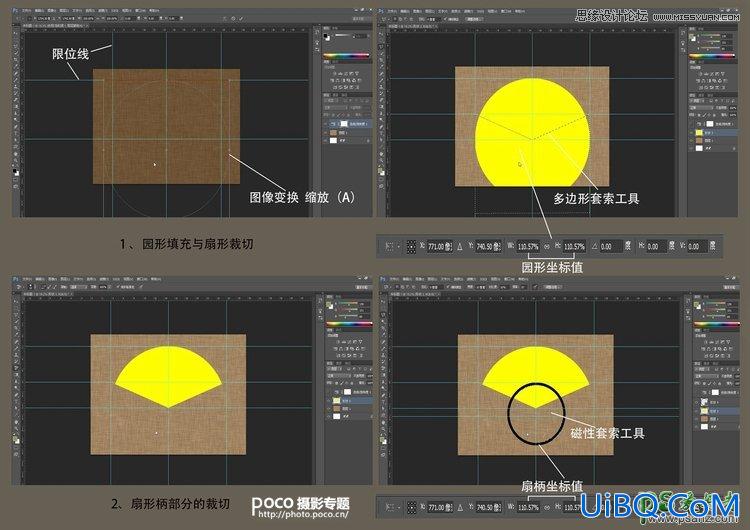
Task: Click the H field showing 110.57% in the 园形坐标值 bar
Action: [x=574, y=246]
